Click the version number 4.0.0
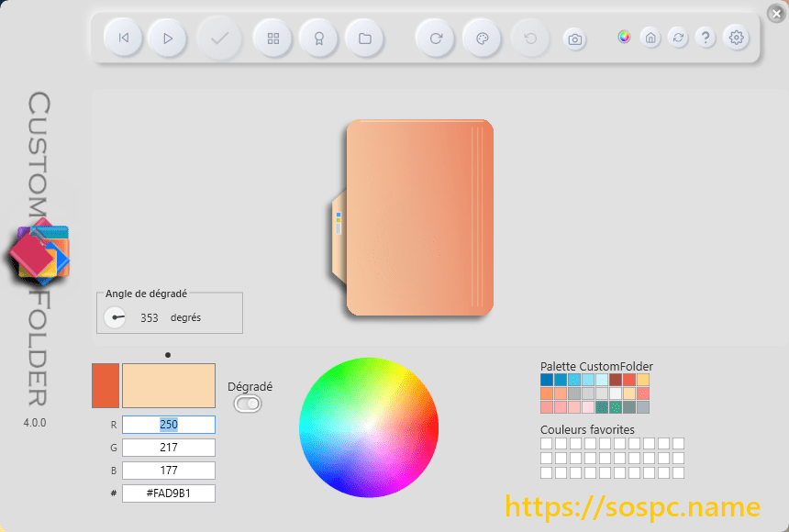Viewport: 789px width, 532px height. coord(35,423)
